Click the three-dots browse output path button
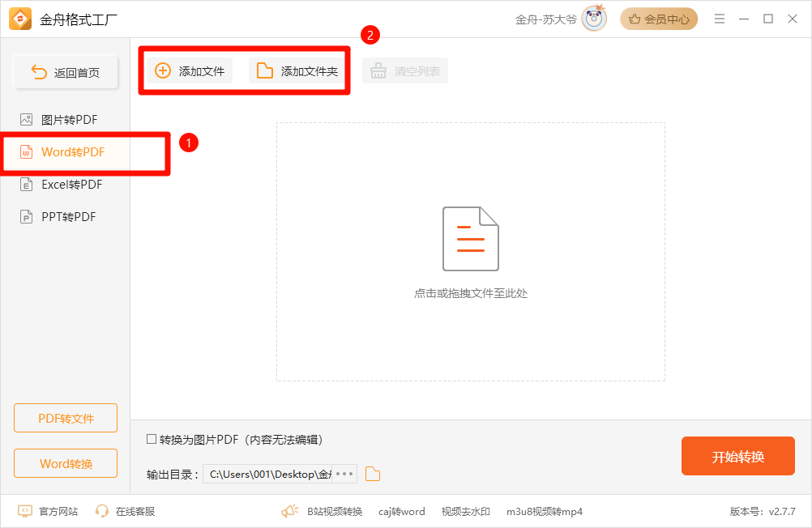812x528 pixels. coord(344,475)
